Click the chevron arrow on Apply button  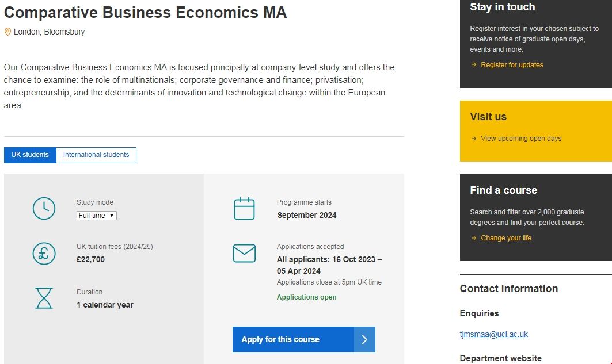tap(364, 339)
